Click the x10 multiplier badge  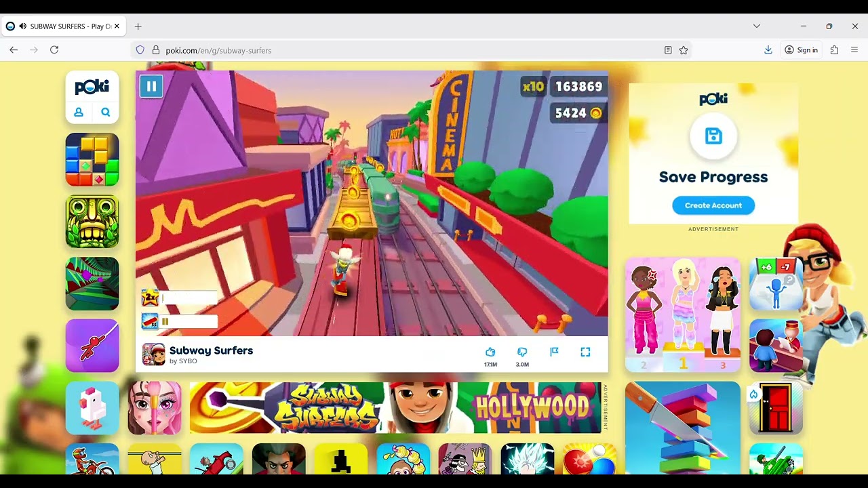pos(533,87)
